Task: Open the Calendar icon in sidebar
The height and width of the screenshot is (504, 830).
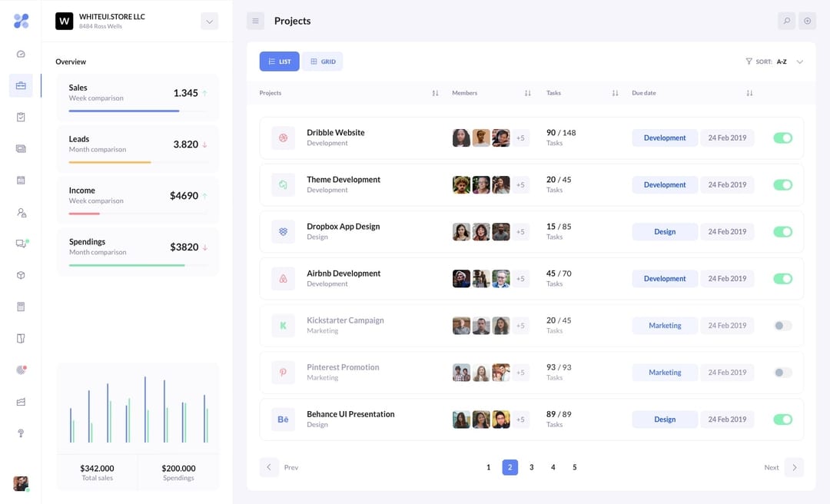Action: (21, 180)
